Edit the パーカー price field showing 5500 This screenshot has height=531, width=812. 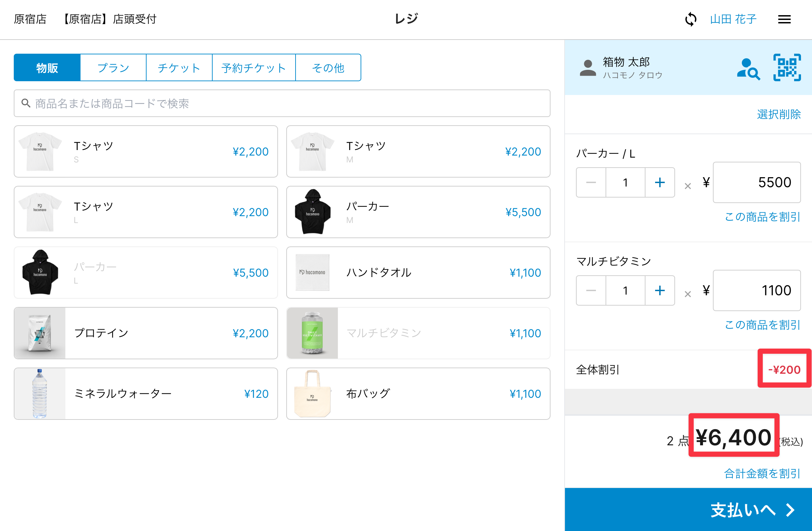click(757, 182)
